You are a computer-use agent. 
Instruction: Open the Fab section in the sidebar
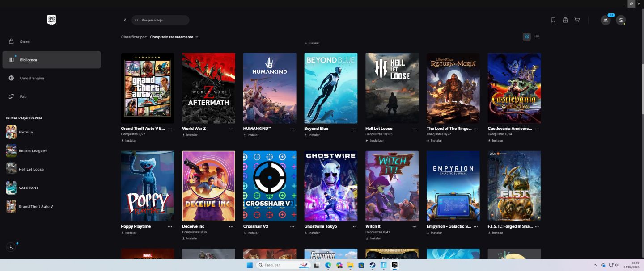[x=51, y=96]
